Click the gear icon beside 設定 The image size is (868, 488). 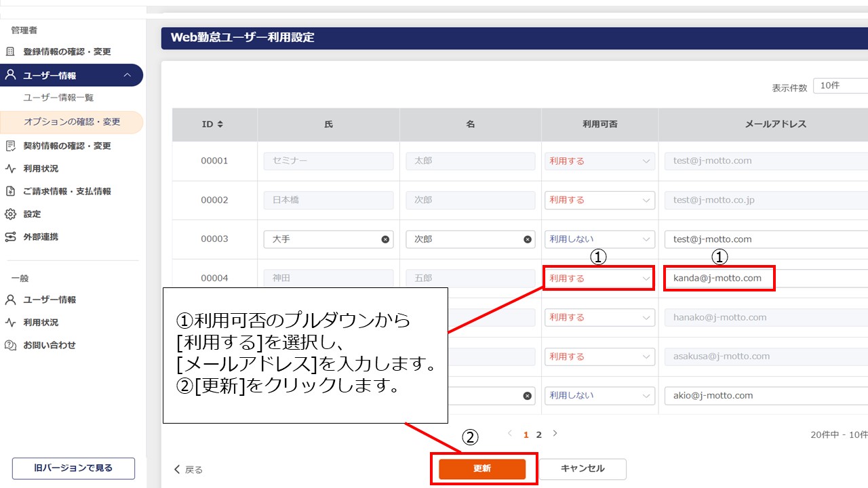(x=10, y=214)
